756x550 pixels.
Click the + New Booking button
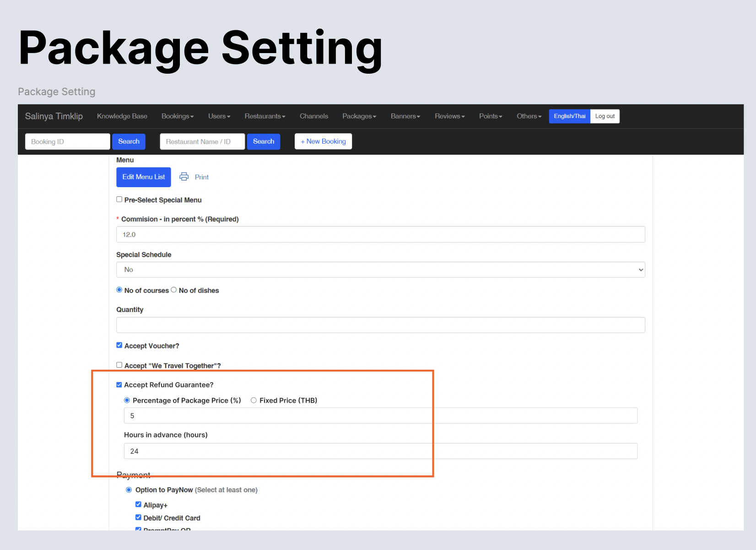click(x=323, y=141)
